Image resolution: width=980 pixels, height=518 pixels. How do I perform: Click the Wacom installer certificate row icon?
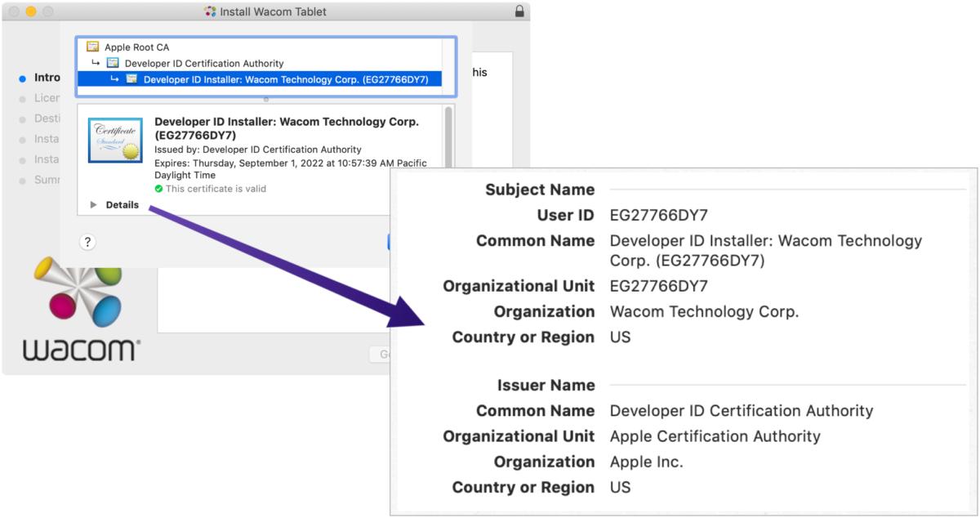coord(131,79)
